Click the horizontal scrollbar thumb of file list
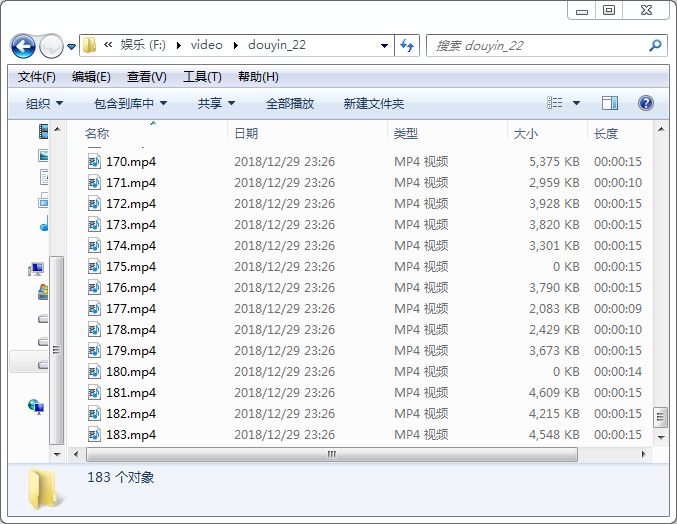Screen dimensions: 677x524 [x=332, y=454]
